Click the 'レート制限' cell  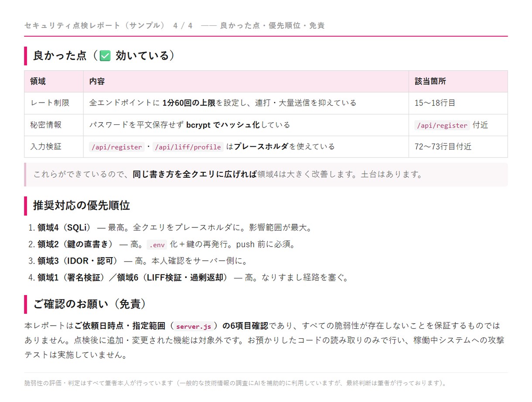[x=54, y=103]
